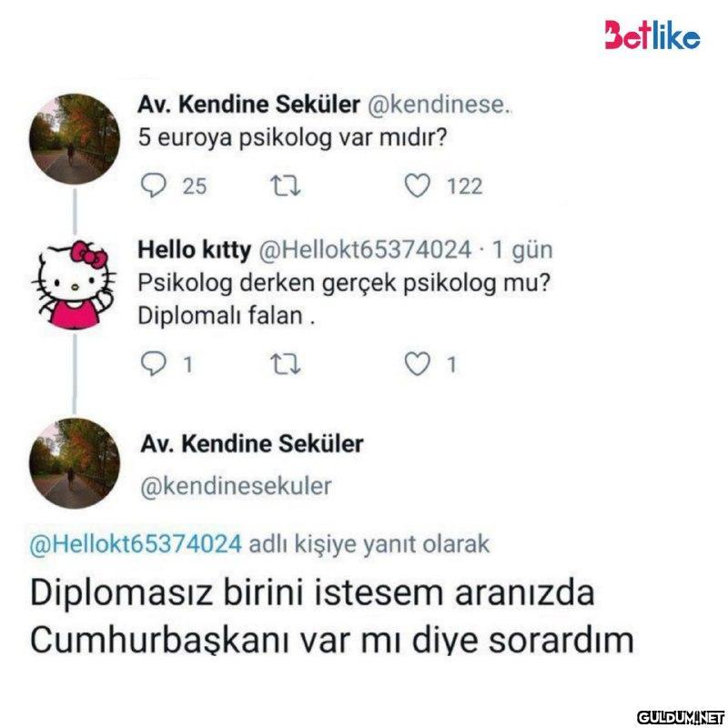Open Hello kitty profile picture
Viewport: 728px width, 728px height.
point(75,284)
